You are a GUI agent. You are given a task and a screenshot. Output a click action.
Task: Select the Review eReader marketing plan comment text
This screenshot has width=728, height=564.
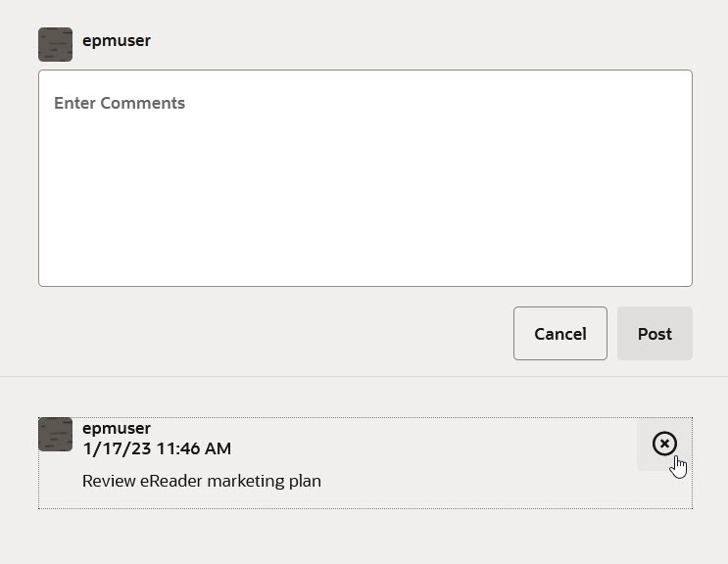[x=201, y=481]
